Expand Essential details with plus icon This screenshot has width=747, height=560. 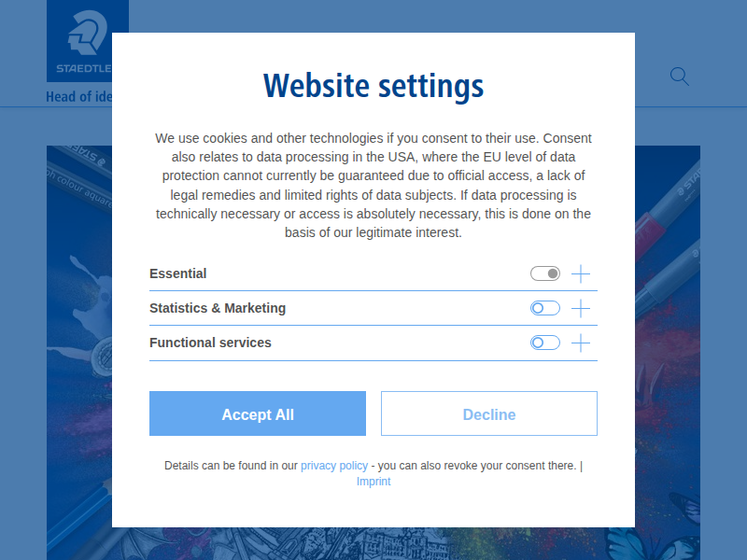(x=581, y=273)
